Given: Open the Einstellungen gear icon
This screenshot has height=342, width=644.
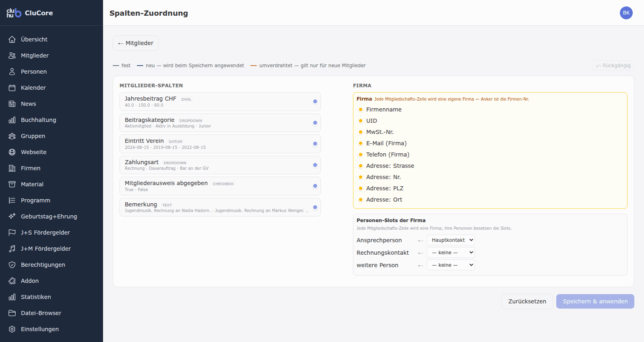Looking at the screenshot, I should pos(12,329).
